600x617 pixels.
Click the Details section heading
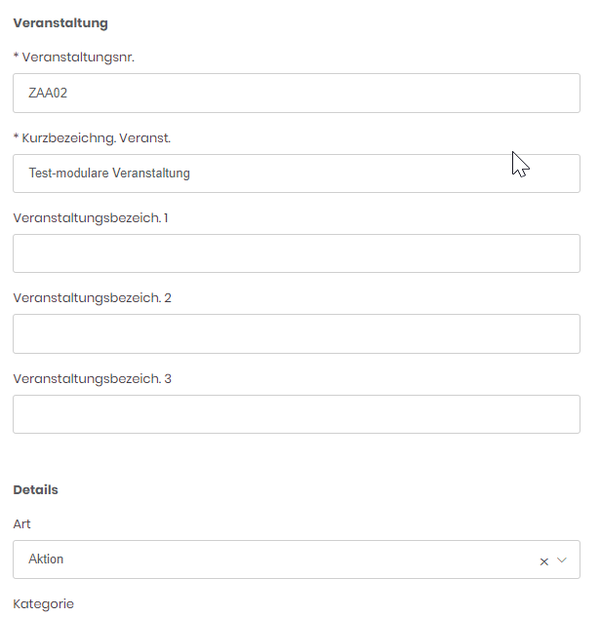click(x=35, y=490)
